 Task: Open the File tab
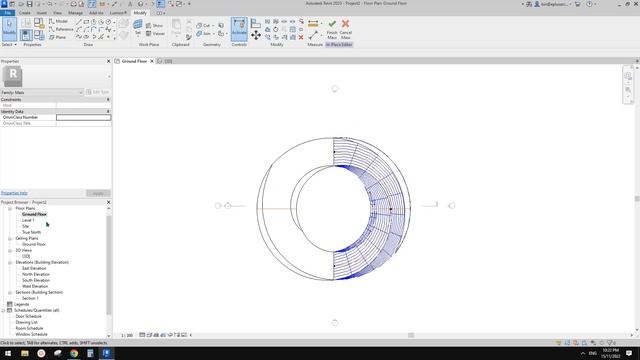click(x=8, y=13)
